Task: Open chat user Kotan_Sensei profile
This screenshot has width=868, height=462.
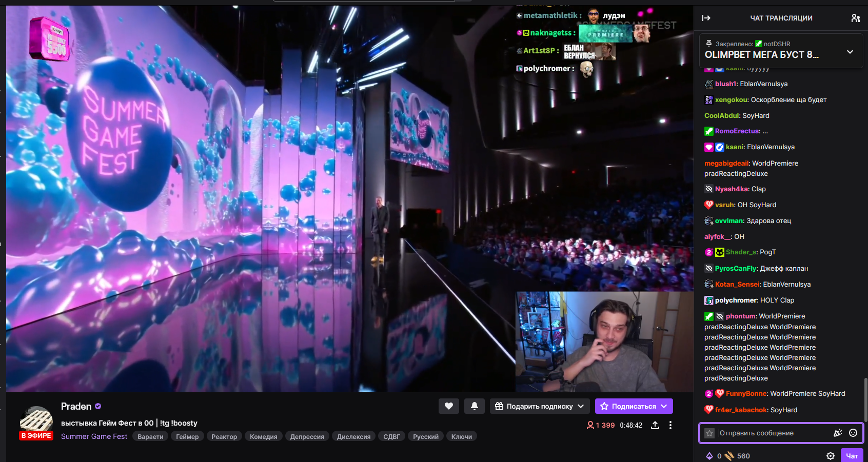Action: pos(737,284)
